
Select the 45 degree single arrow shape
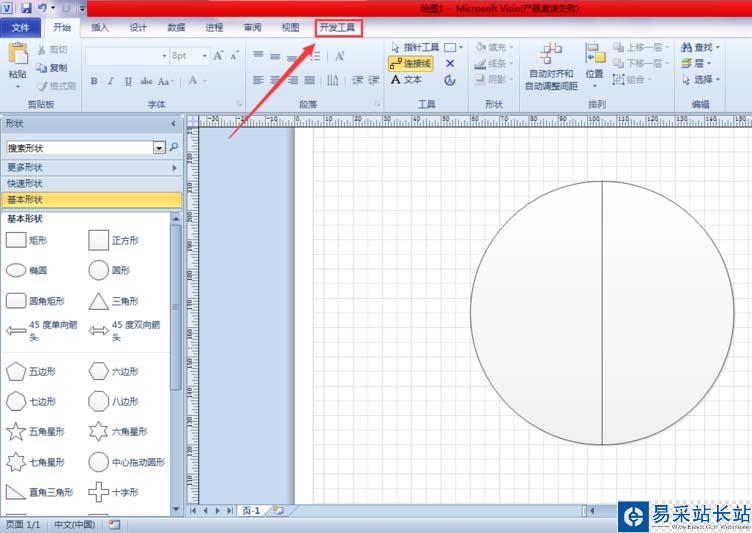[42, 330]
